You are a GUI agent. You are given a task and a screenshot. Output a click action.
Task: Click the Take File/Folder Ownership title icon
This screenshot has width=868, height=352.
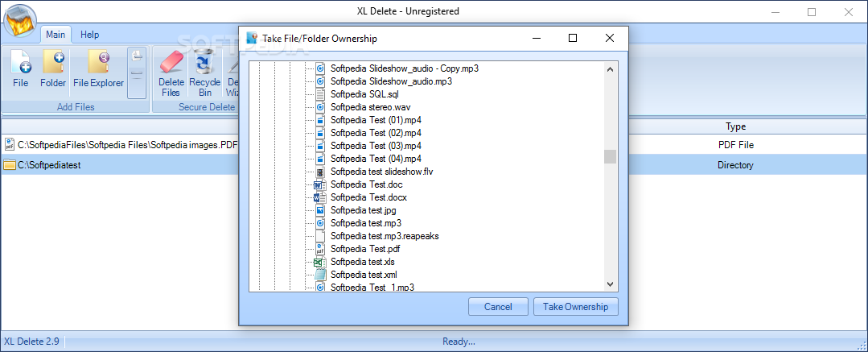click(x=251, y=38)
